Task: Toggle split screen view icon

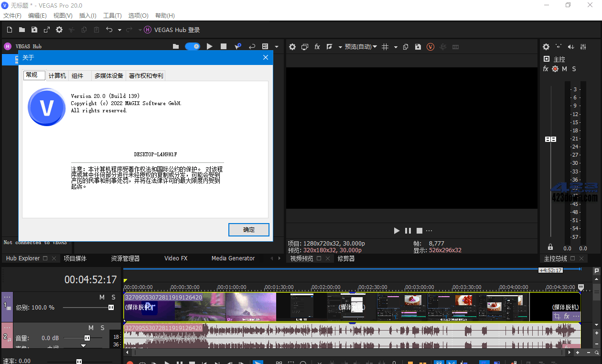Action: tap(329, 47)
